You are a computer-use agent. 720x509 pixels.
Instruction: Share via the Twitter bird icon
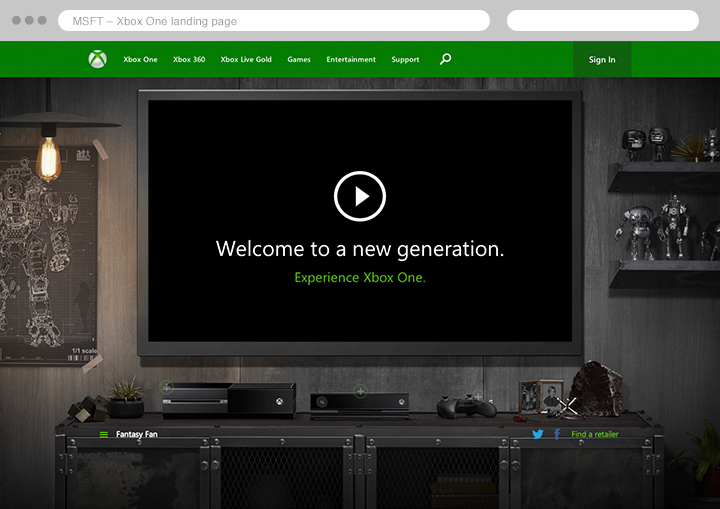538,434
